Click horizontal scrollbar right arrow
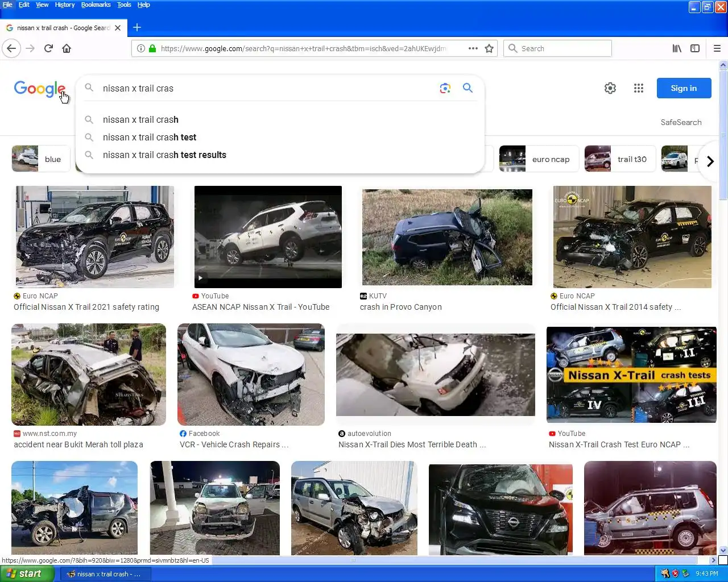The width and height of the screenshot is (728, 582). (713, 560)
